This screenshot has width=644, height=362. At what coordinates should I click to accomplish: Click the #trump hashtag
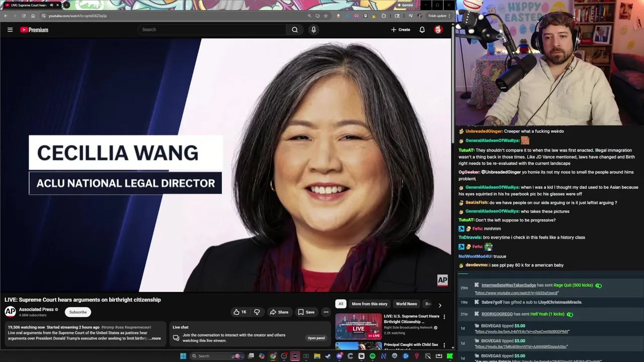[x=108, y=327]
